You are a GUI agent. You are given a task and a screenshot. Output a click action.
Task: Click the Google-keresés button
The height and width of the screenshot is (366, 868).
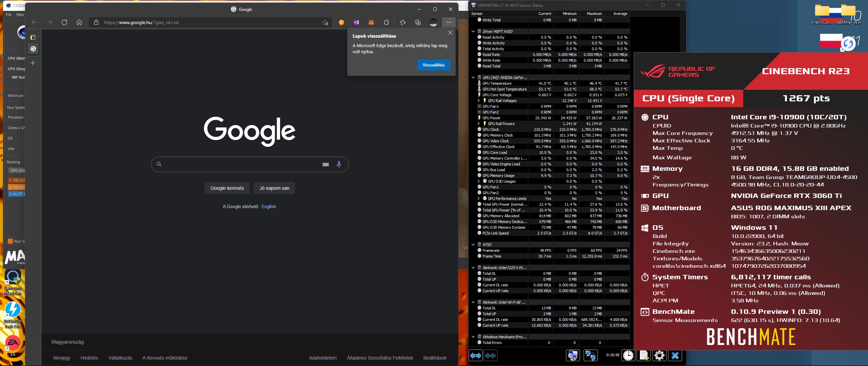tap(227, 188)
